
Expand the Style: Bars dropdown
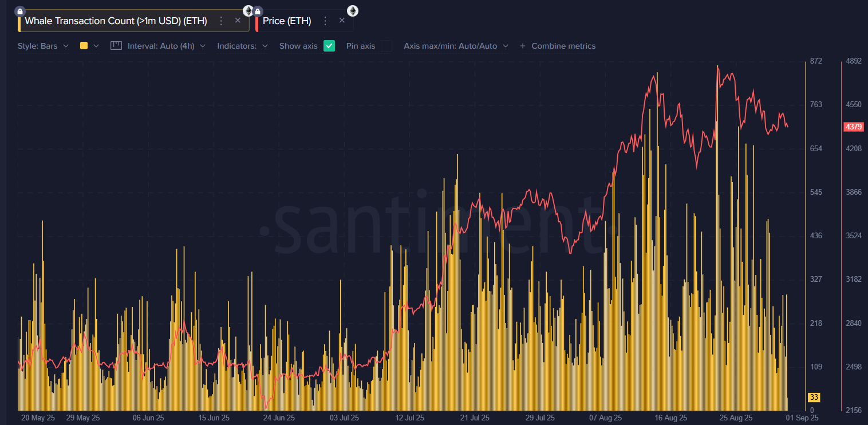(x=43, y=46)
